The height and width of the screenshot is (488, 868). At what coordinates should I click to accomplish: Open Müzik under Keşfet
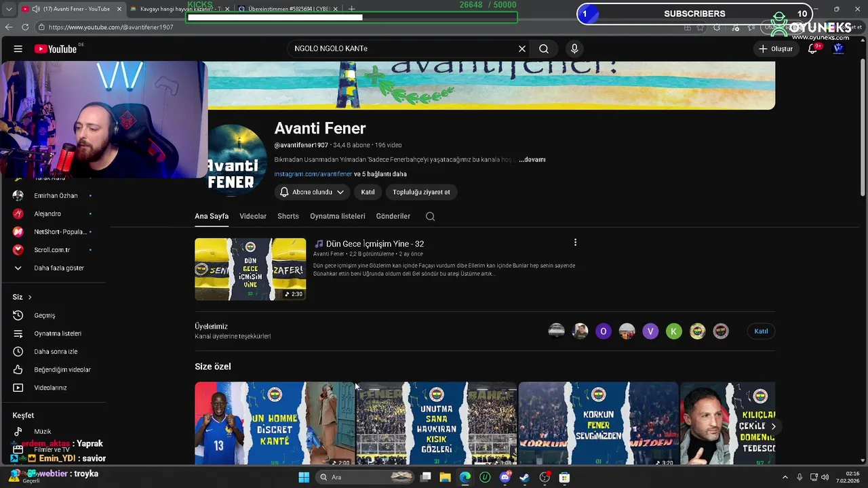tap(42, 432)
